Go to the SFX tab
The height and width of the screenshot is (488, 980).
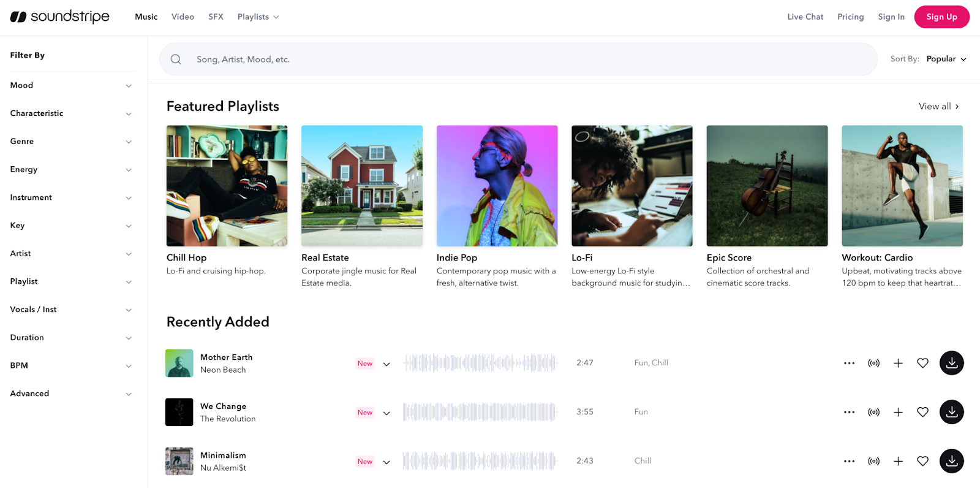click(x=216, y=17)
